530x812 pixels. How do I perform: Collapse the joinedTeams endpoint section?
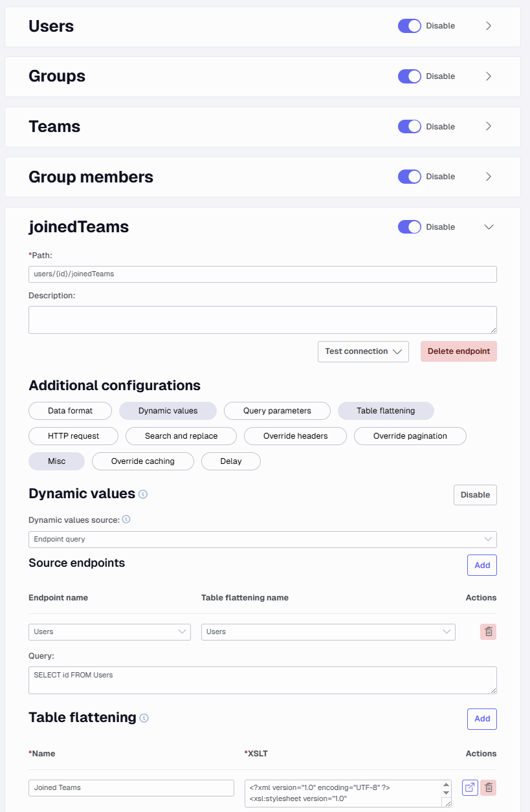489,227
